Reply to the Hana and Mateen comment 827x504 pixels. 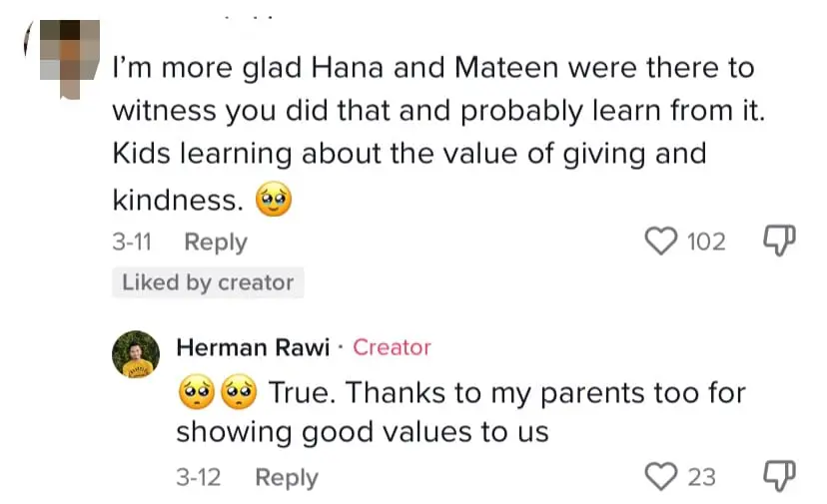coord(216,243)
